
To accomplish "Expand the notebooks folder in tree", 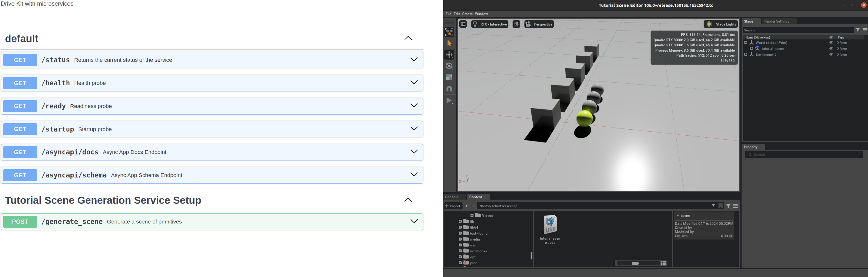I will click(460, 251).
